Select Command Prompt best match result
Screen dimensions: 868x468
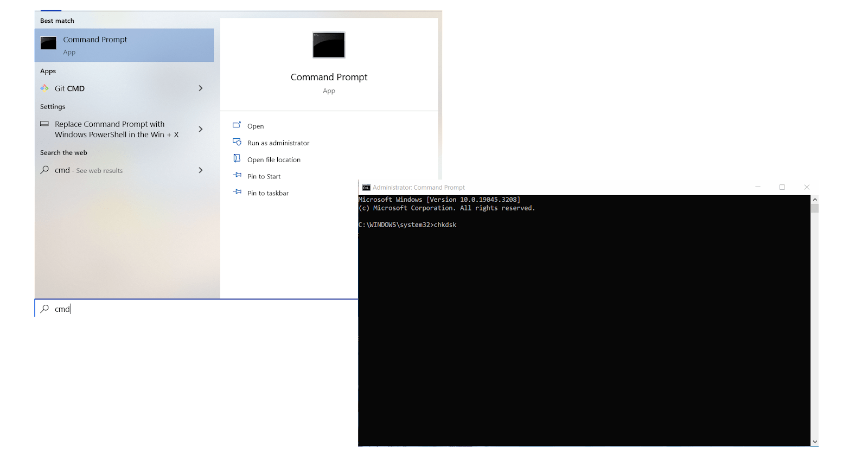pos(124,45)
